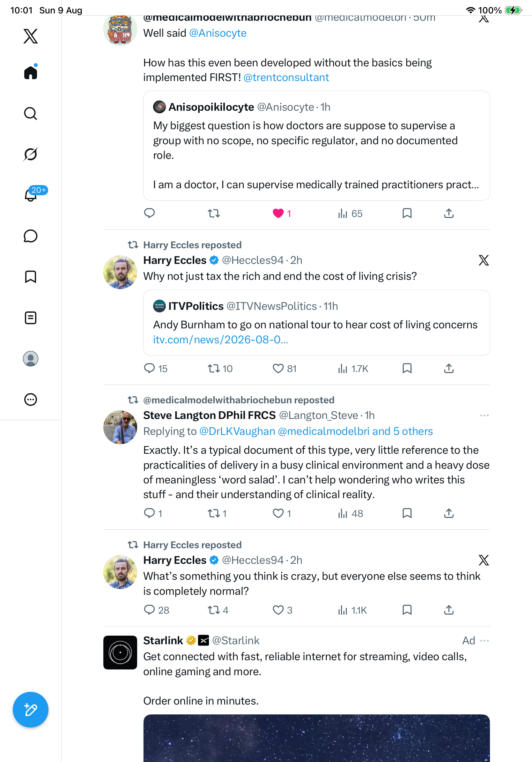532x762 pixels.
Task: Open the @trentconsultant mention link
Action: [286, 77]
